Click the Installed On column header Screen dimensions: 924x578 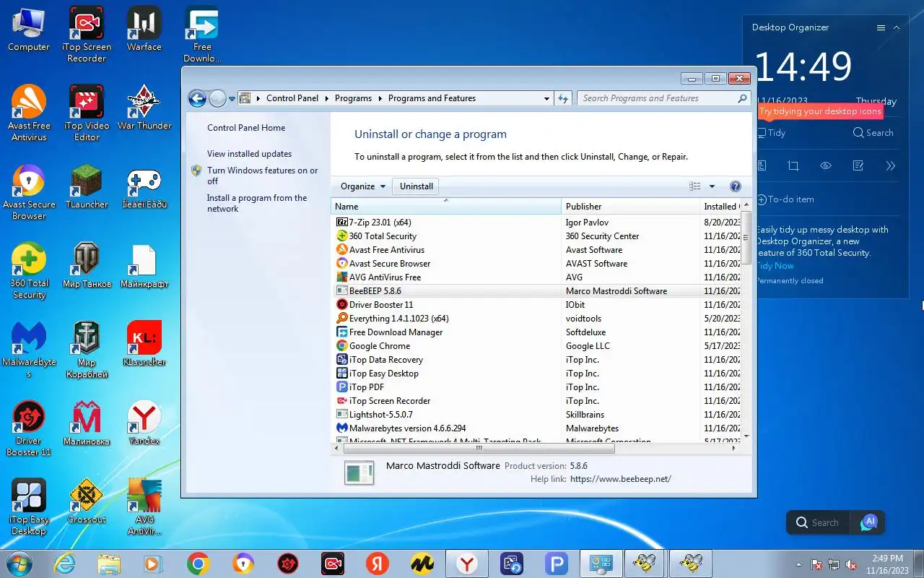(720, 207)
